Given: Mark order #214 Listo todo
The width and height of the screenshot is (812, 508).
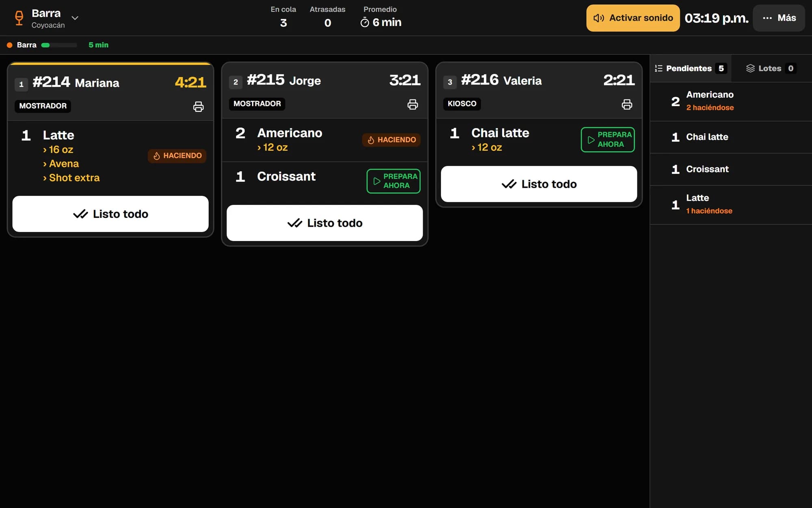Looking at the screenshot, I should pos(110,214).
